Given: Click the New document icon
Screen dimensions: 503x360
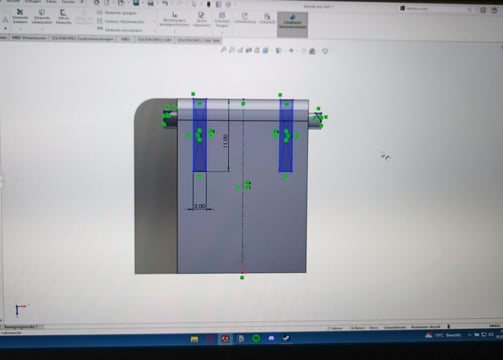Looking at the screenshot, I should [x=107, y=3].
